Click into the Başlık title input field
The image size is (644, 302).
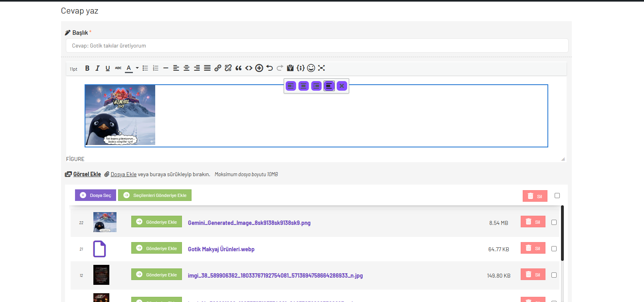[x=317, y=46]
